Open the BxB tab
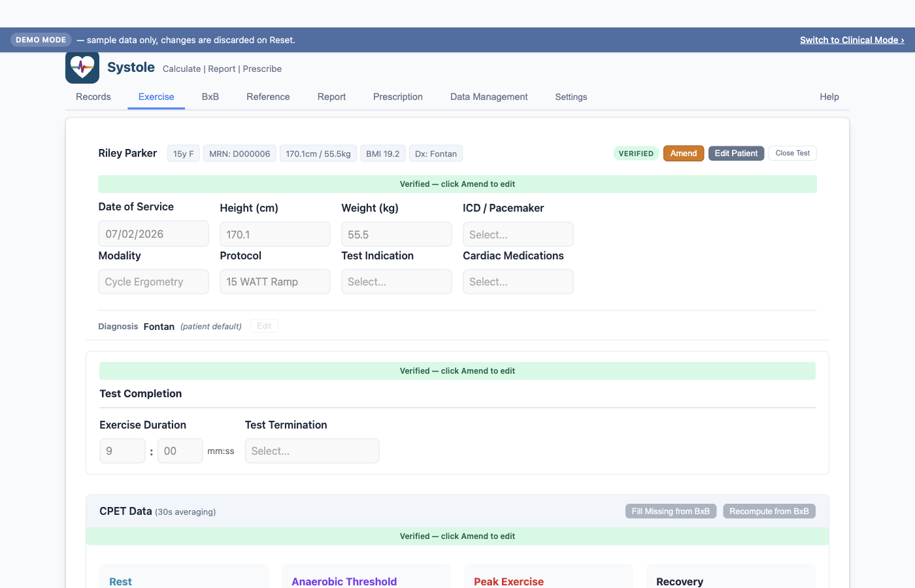915x588 pixels. [210, 97]
